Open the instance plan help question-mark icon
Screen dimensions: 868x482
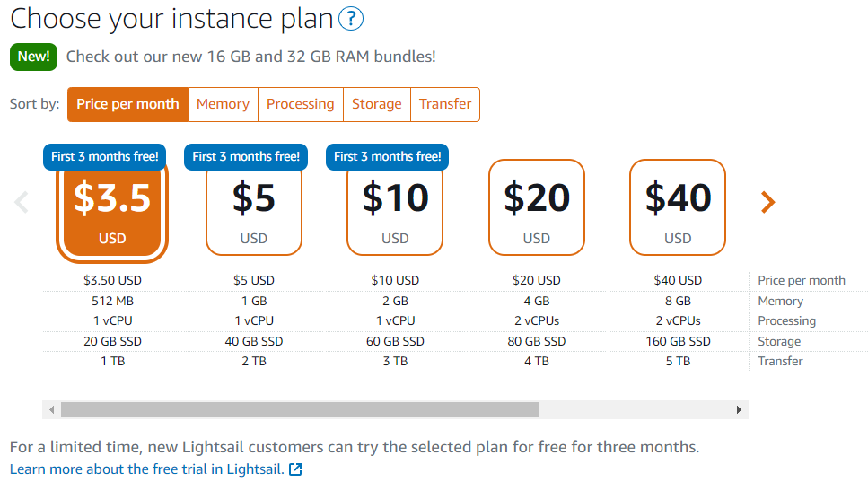tap(350, 18)
